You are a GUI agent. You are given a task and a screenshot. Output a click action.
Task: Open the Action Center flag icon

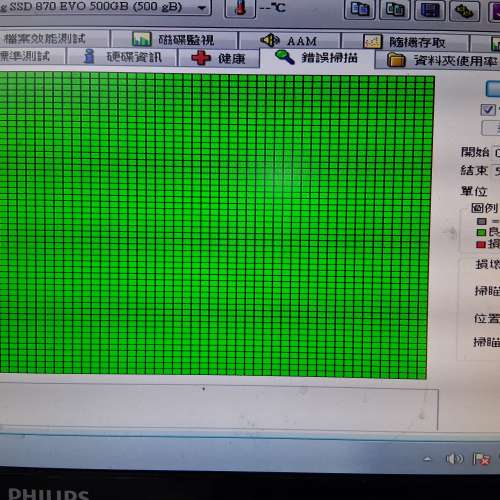click(481, 459)
